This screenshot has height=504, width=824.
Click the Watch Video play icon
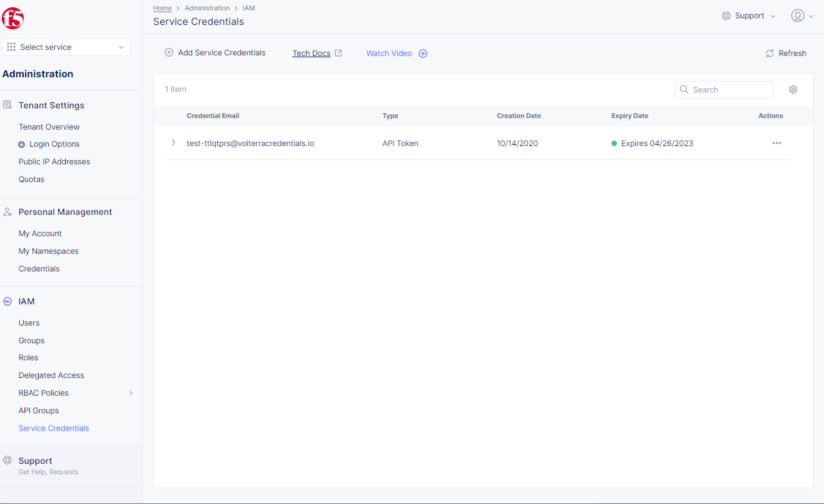(x=423, y=53)
